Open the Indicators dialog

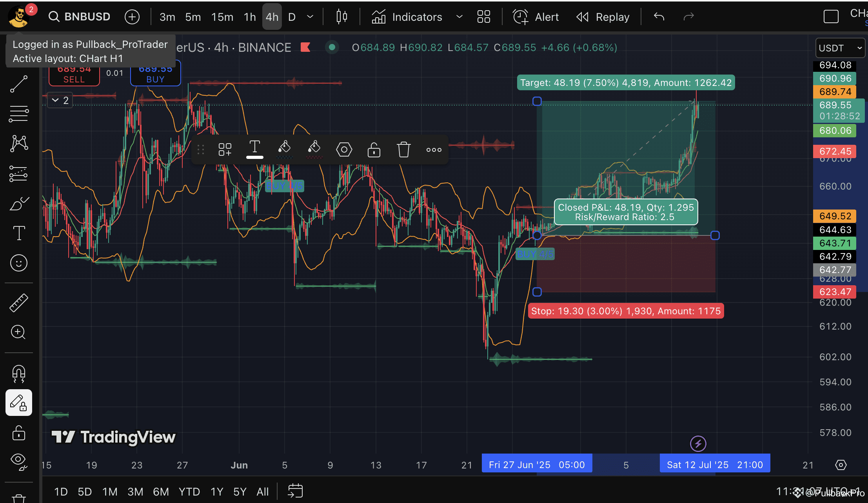click(407, 17)
